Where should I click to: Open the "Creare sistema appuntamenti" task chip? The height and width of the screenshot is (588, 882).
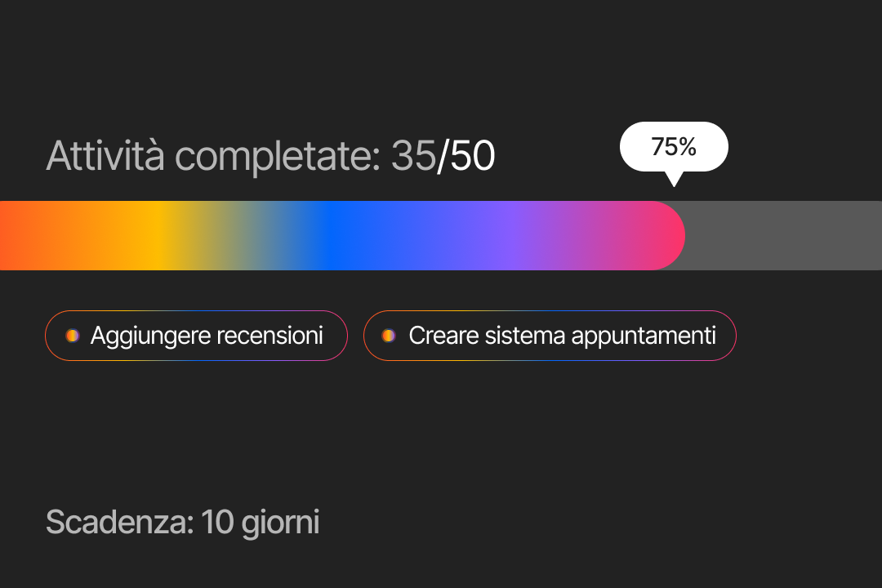point(550,336)
